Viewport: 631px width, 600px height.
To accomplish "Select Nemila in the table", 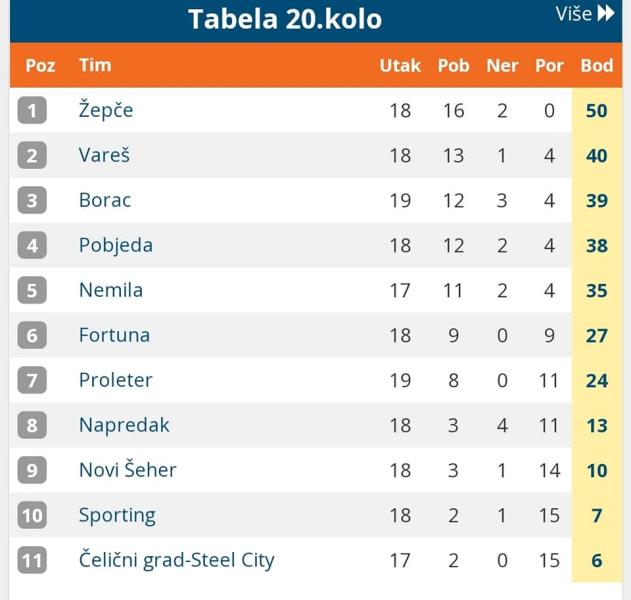I will [111, 290].
